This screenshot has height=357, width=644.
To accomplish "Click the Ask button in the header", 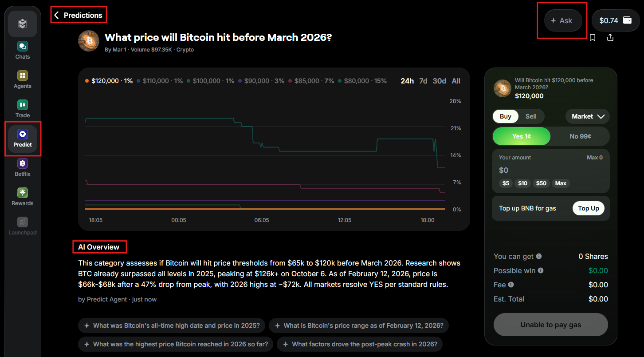I will click(562, 20).
